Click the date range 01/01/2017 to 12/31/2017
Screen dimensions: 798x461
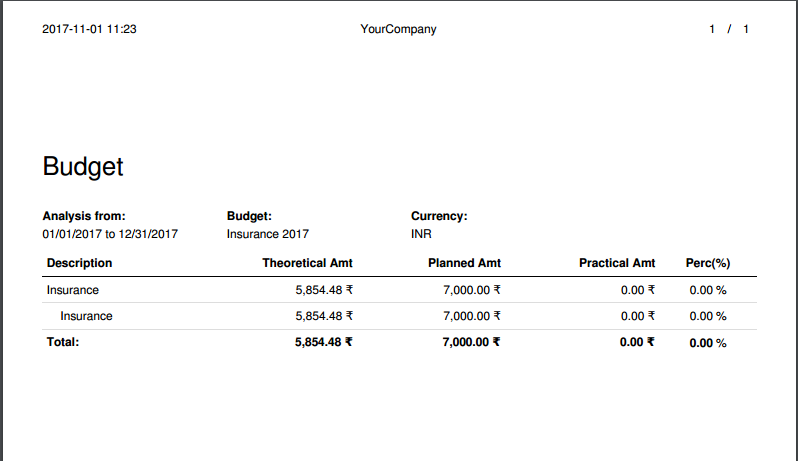pos(110,234)
